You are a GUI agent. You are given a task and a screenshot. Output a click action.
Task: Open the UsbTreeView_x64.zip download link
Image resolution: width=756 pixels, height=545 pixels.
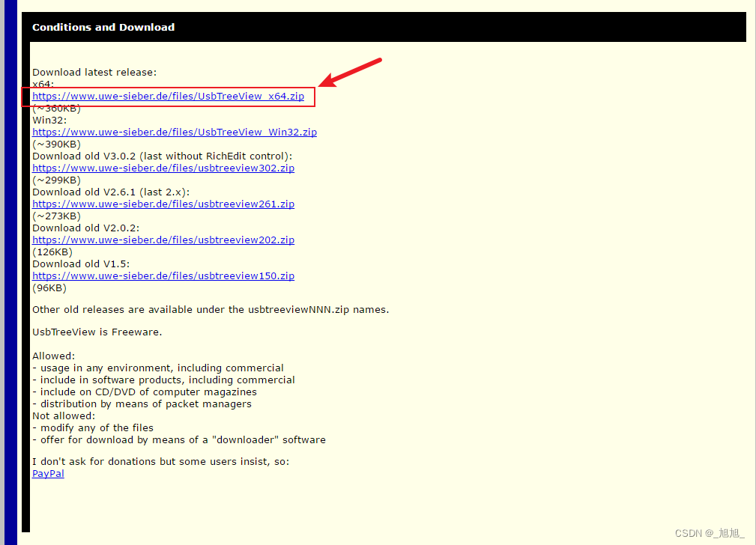(x=169, y=97)
